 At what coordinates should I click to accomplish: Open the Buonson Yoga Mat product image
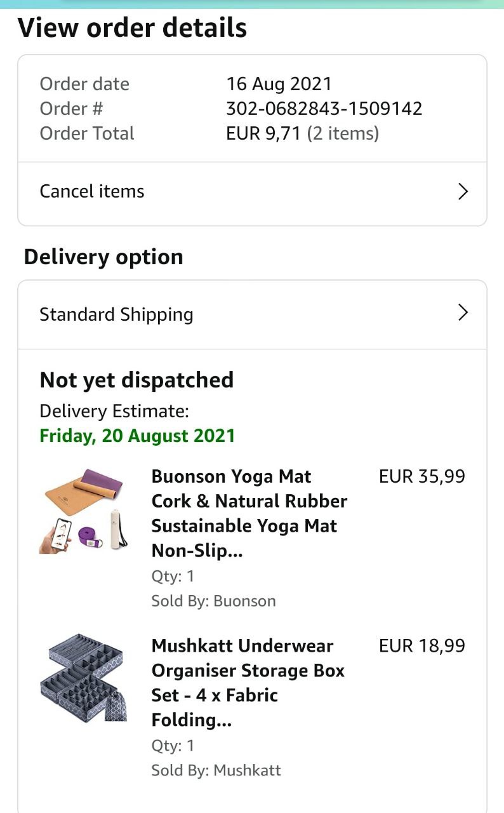pyautogui.click(x=84, y=511)
